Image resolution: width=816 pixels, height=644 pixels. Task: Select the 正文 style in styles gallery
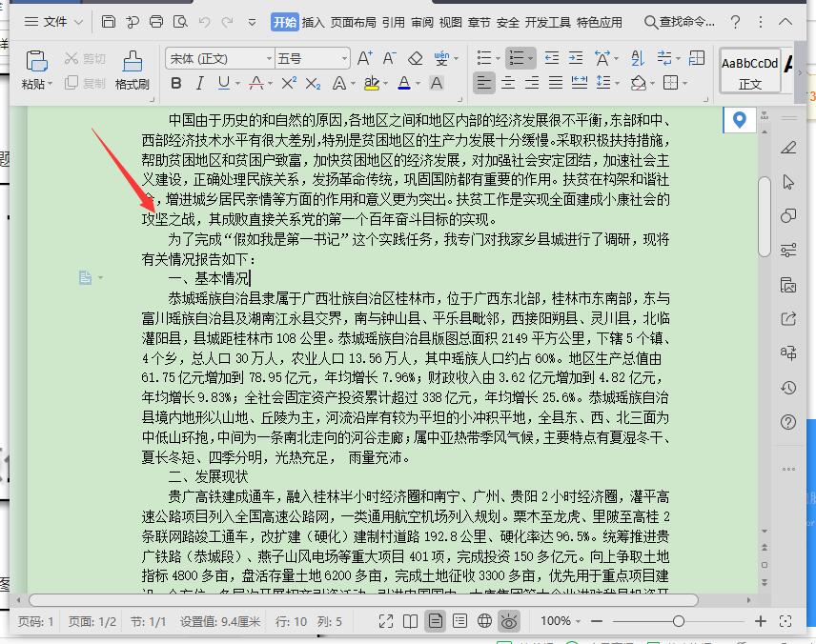pyautogui.click(x=749, y=72)
